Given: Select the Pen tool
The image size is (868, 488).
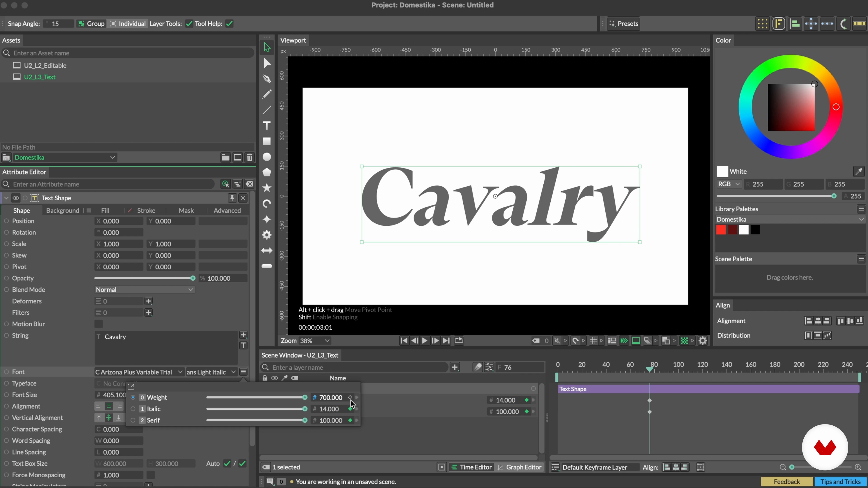Looking at the screenshot, I should pos(267,79).
